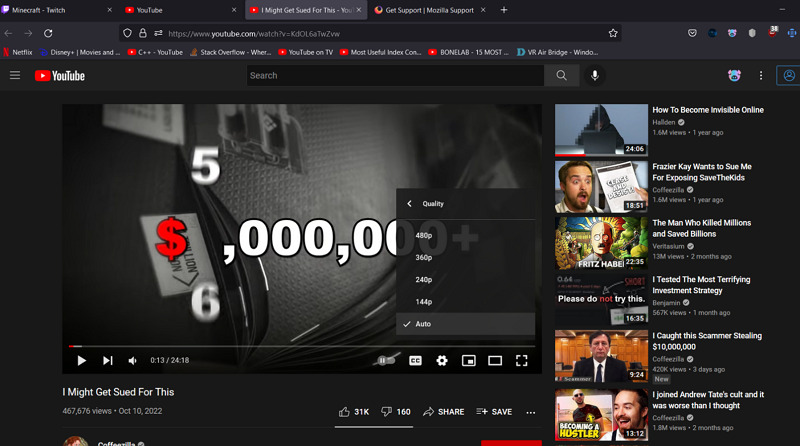Image resolution: width=800 pixels, height=446 pixels.
Task: Start voice search with microphone icon
Action: 595,75
